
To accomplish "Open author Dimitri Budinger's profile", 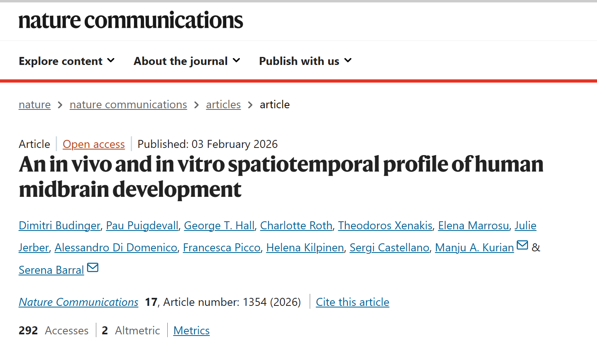I will point(59,226).
